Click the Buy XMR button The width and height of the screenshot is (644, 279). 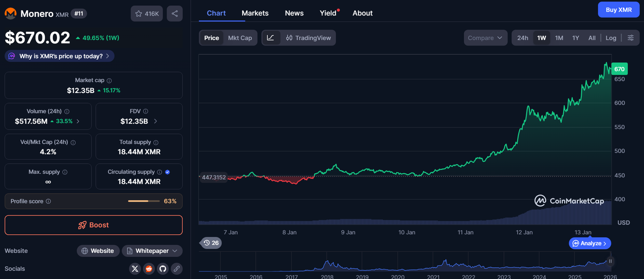coord(618,10)
